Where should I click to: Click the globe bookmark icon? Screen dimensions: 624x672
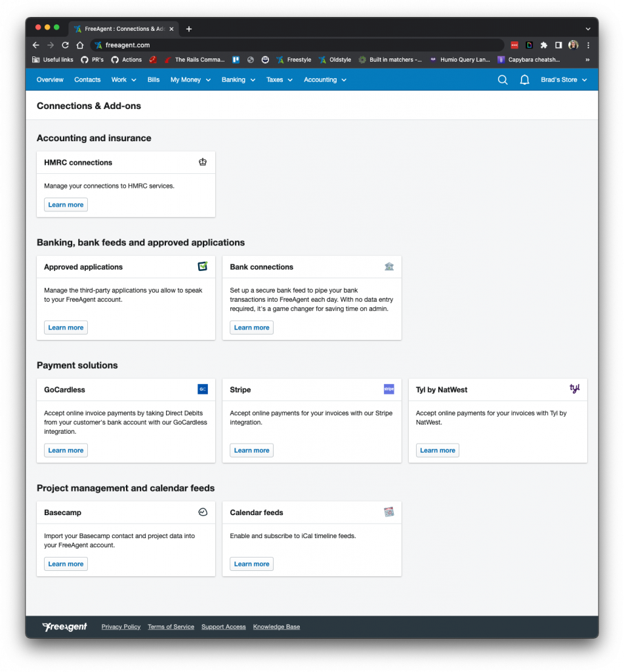pos(250,60)
